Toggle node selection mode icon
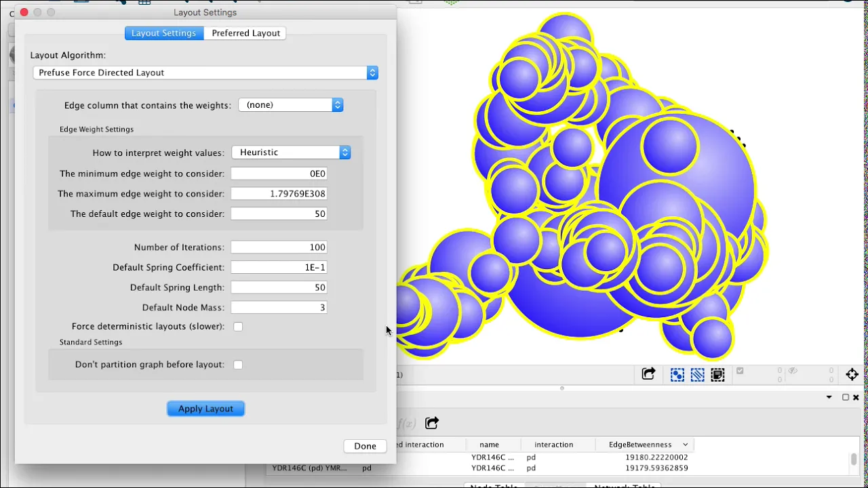This screenshot has width=868, height=488. tap(677, 374)
